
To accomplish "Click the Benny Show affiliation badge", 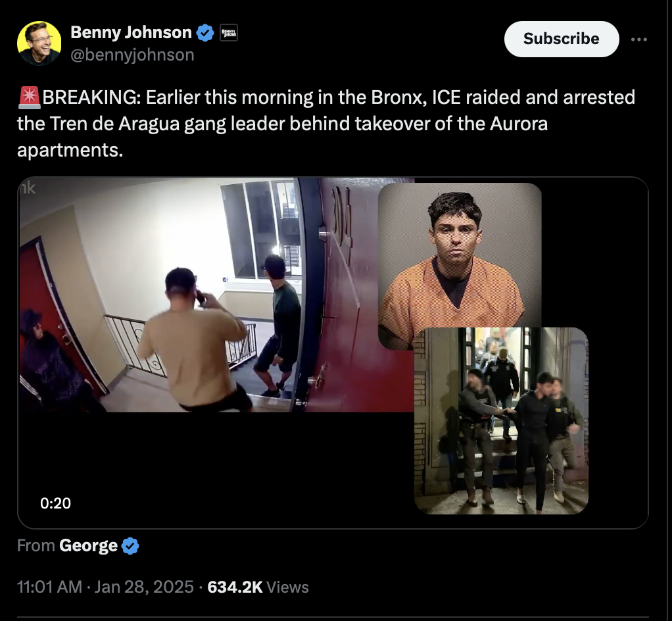I will [x=229, y=33].
